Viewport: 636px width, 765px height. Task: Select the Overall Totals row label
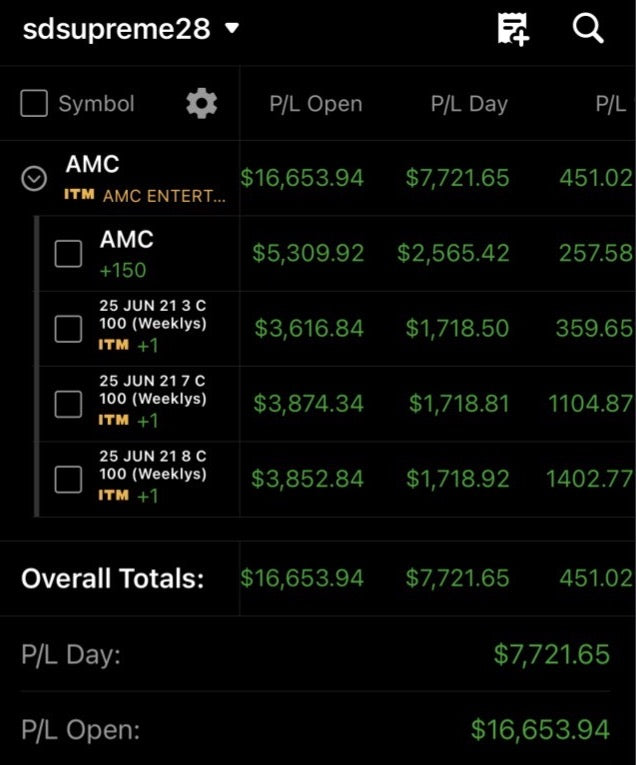pyautogui.click(x=113, y=579)
